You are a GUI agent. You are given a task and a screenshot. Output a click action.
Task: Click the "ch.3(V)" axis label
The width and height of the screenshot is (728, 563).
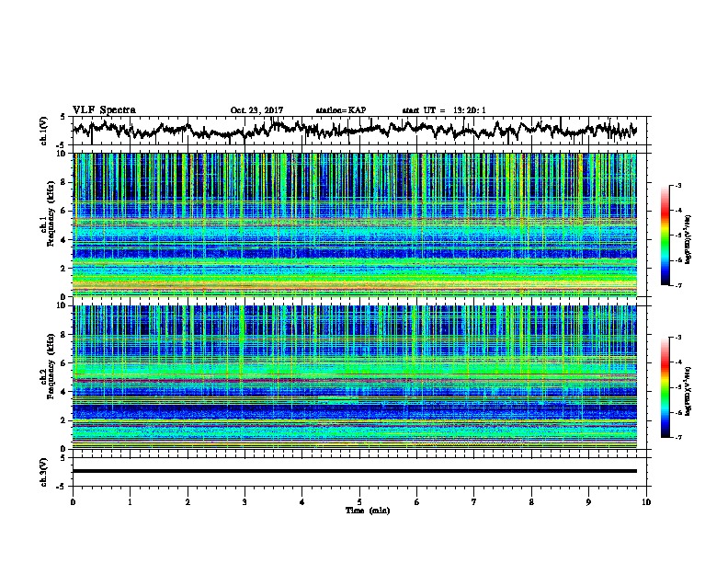point(44,473)
